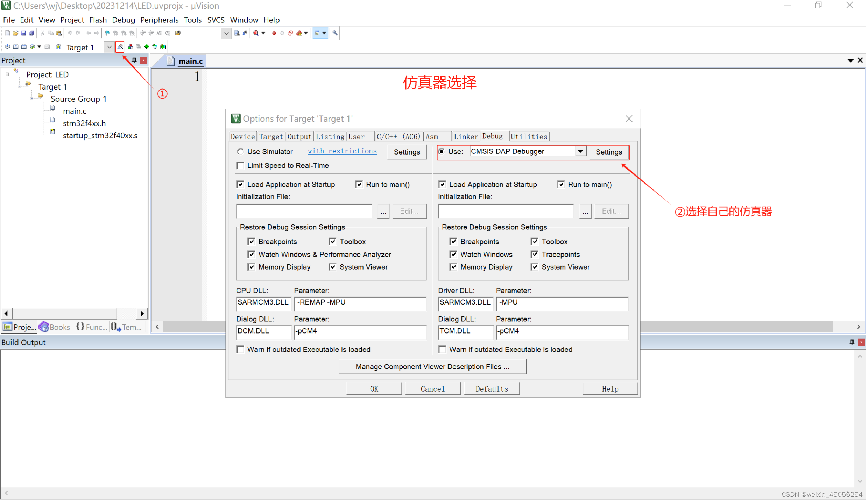Screen dimensions: 868x501
Task: Follow the 'with restrictions' link
Action: pyautogui.click(x=343, y=151)
